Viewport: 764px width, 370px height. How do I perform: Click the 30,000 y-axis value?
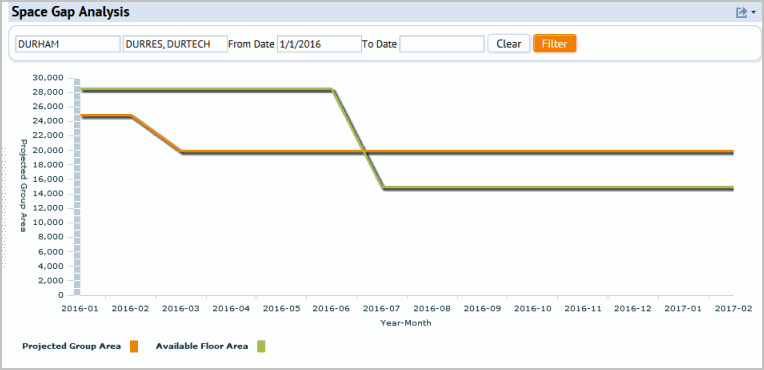(x=48, y=78)
